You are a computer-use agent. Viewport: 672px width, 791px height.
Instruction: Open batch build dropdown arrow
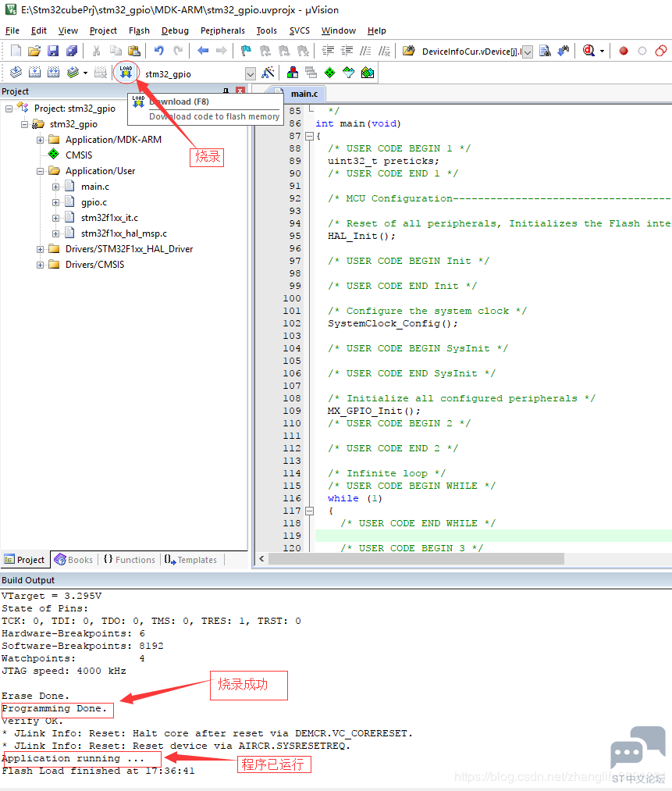point(85,73)
